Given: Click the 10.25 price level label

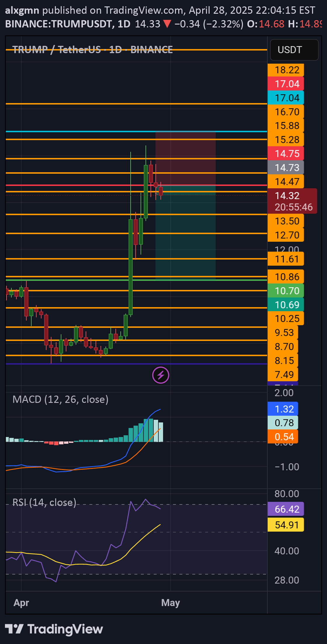Looking at the screenshot, I should click(286, 318).
